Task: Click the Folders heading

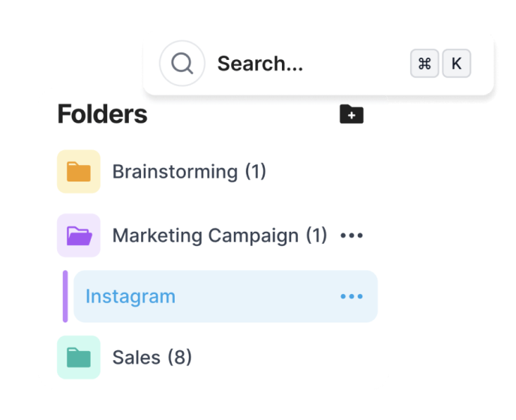Action: click(102, 114)
